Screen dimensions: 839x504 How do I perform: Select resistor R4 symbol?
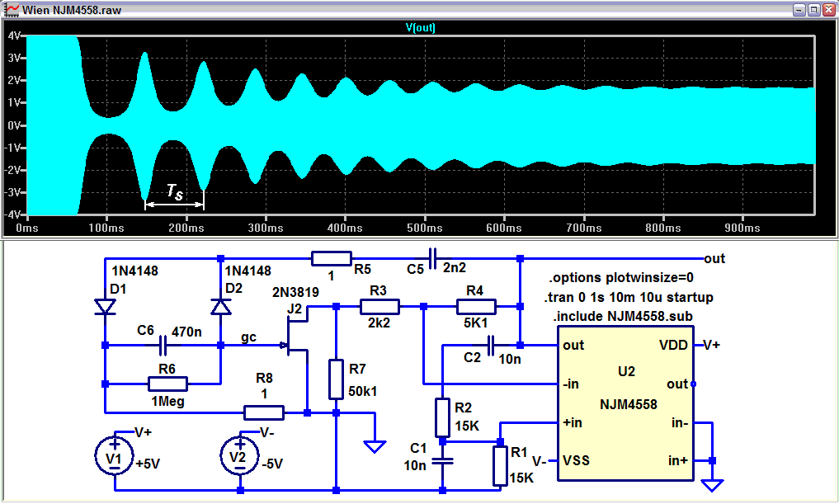coord(476,307)
